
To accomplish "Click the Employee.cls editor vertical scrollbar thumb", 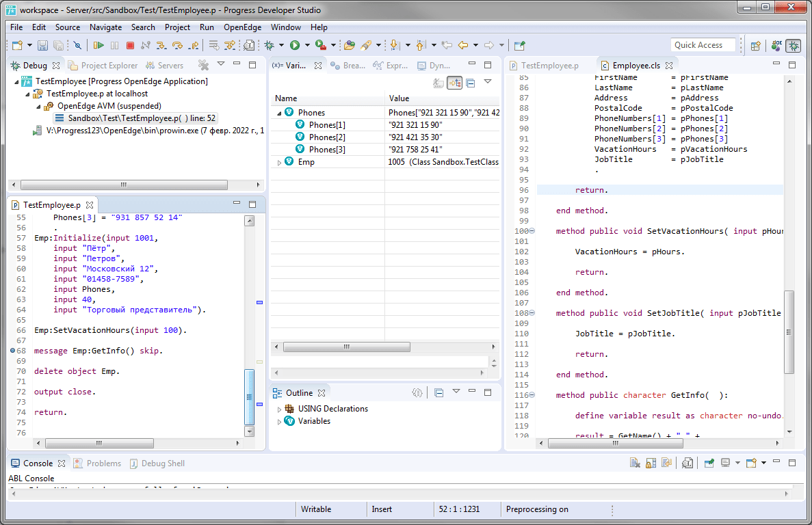I will [x=789, y=332].
